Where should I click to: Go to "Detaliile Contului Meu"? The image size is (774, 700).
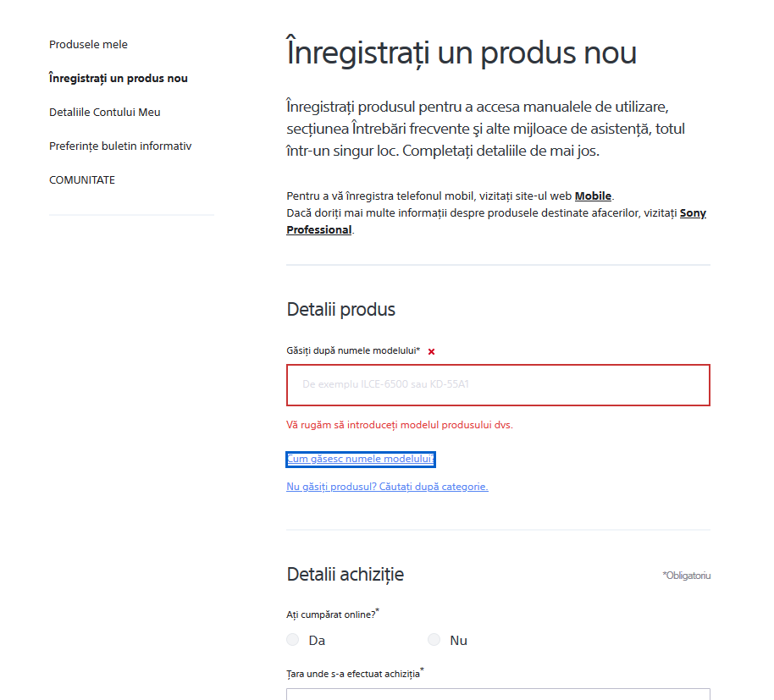coord(104,112)
